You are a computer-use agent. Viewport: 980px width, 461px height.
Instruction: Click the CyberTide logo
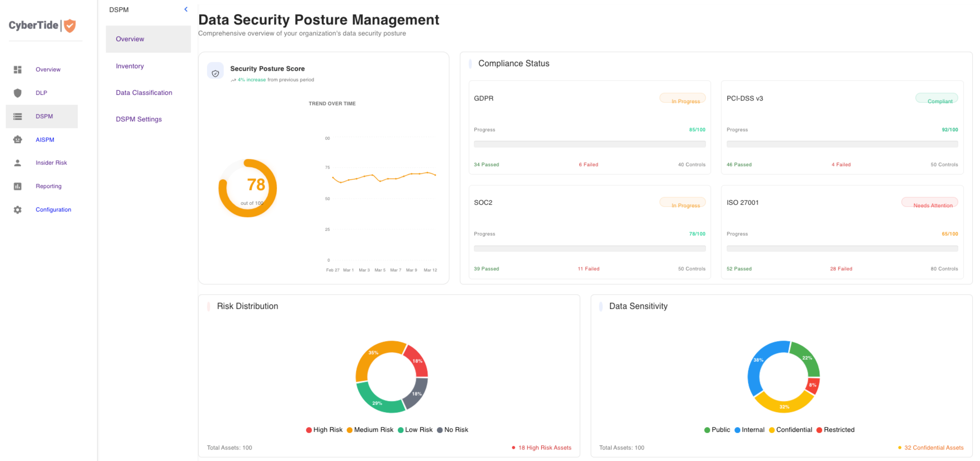42,26
